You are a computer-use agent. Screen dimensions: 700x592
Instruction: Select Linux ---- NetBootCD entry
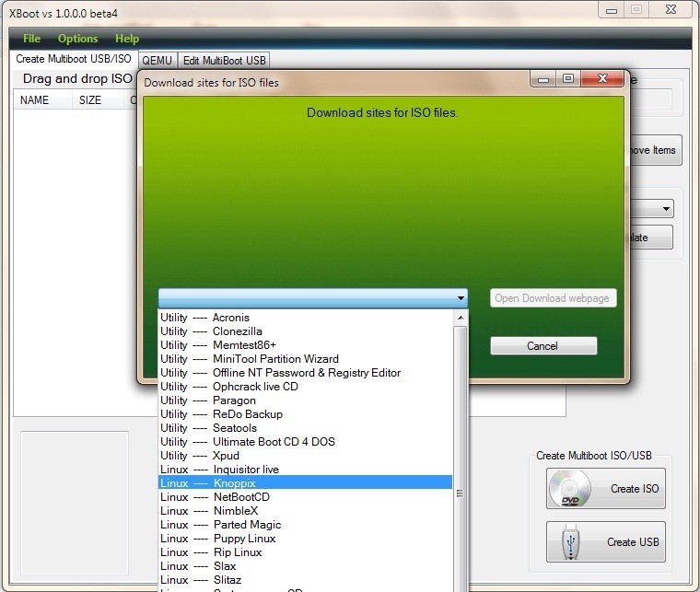pos(306,497)
